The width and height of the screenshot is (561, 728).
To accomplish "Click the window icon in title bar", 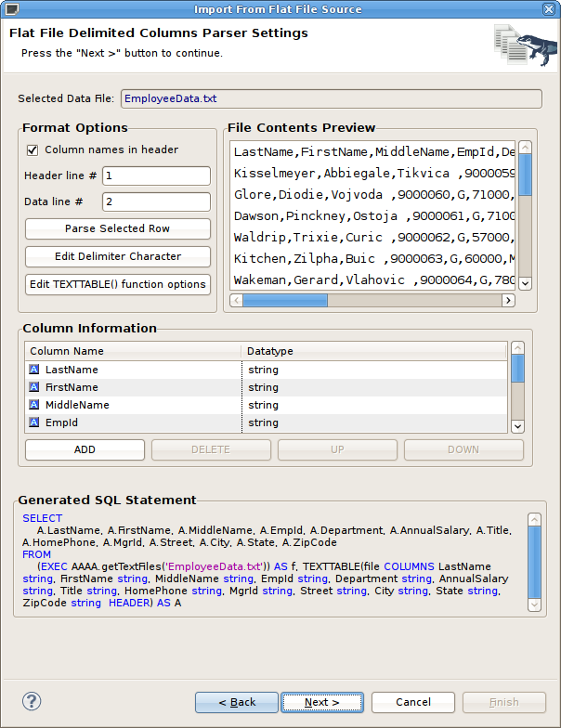I will pos(11,9).
